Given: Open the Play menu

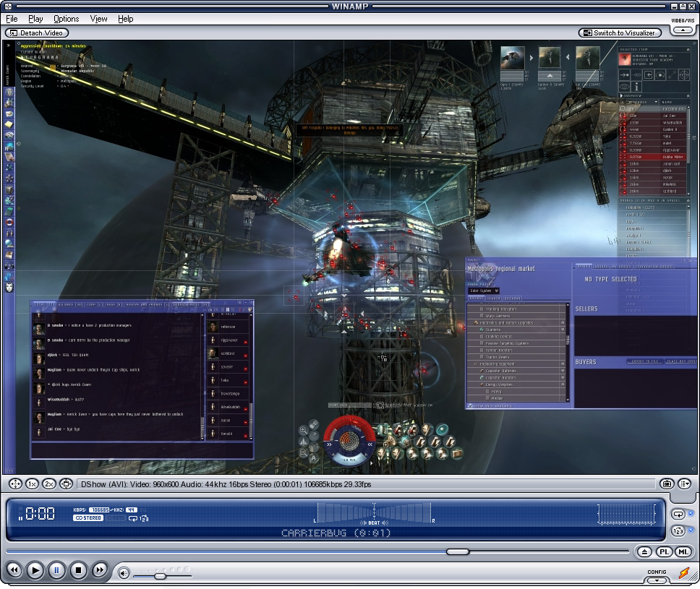Looking at the screenshot, I should click(x=35, y=19).
